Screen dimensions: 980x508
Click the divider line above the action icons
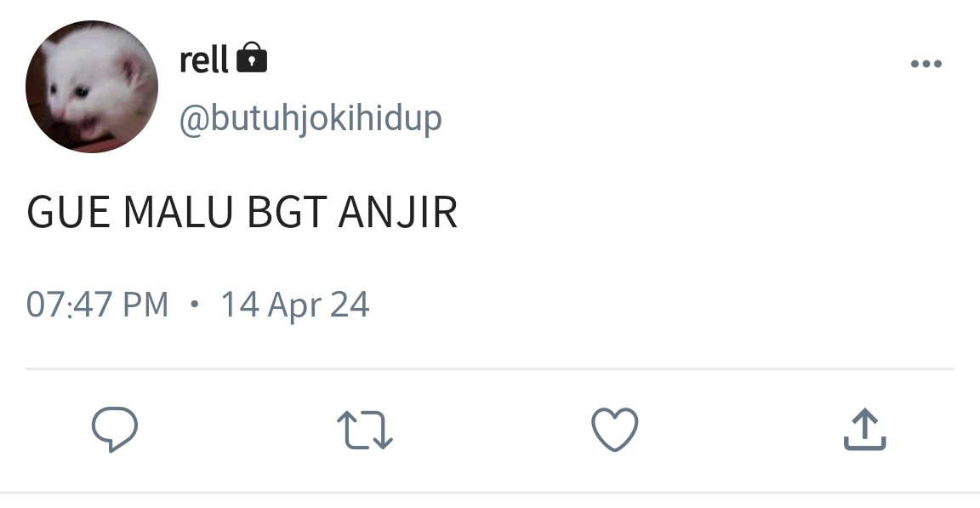pyautogui.click(x=490, y=368)
